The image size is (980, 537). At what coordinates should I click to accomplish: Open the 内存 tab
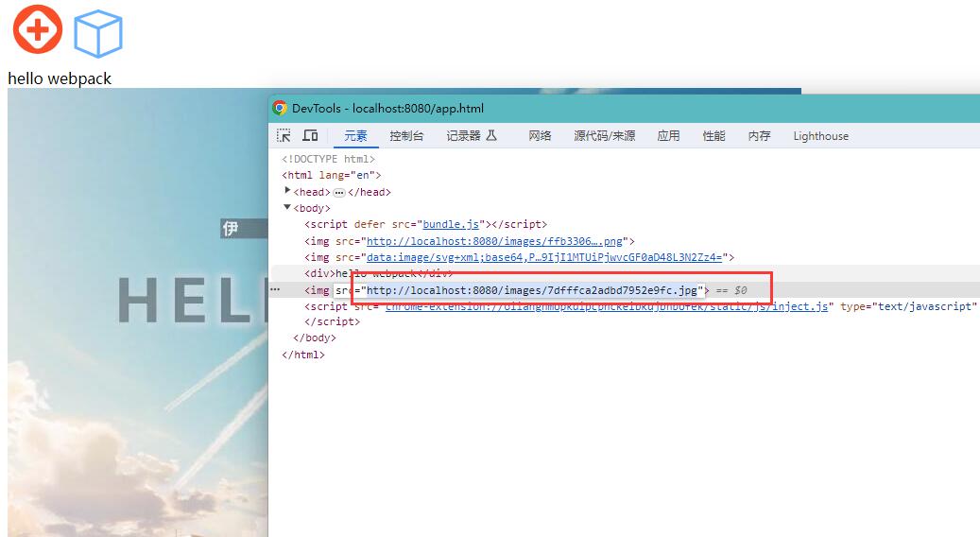(x=760, y=135)
